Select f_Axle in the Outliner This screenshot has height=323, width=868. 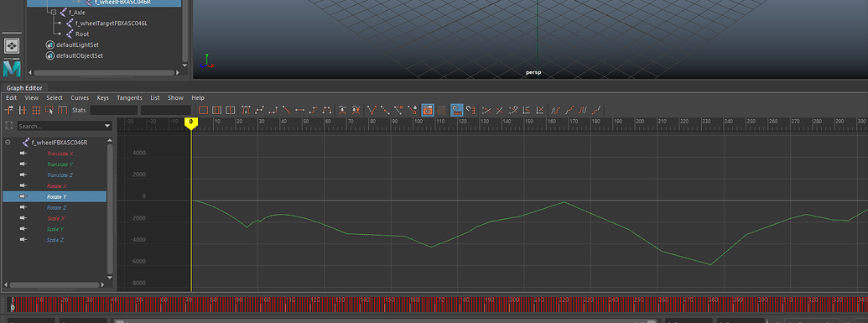(77, 13)
